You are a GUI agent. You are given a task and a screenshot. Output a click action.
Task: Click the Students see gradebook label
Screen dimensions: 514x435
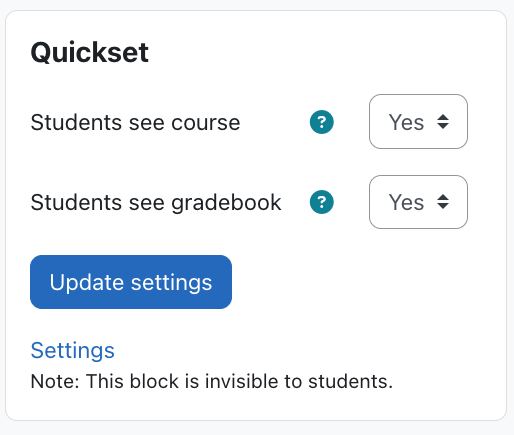pos(156,202)
